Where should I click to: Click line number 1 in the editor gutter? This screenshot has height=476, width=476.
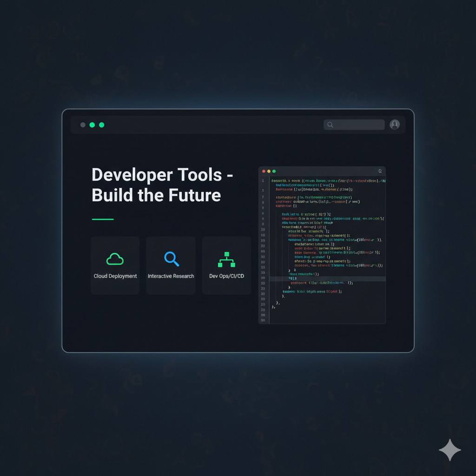pos(263,180)
